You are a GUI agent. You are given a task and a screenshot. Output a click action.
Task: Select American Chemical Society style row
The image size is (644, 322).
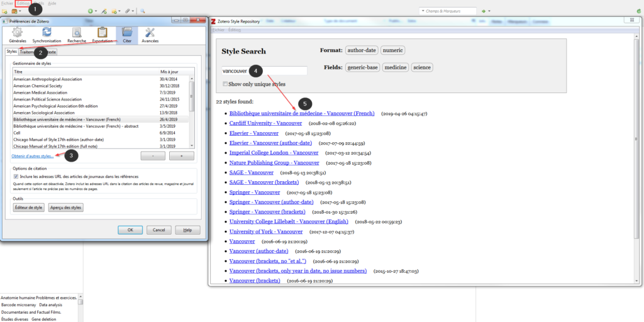pos(101,86)
